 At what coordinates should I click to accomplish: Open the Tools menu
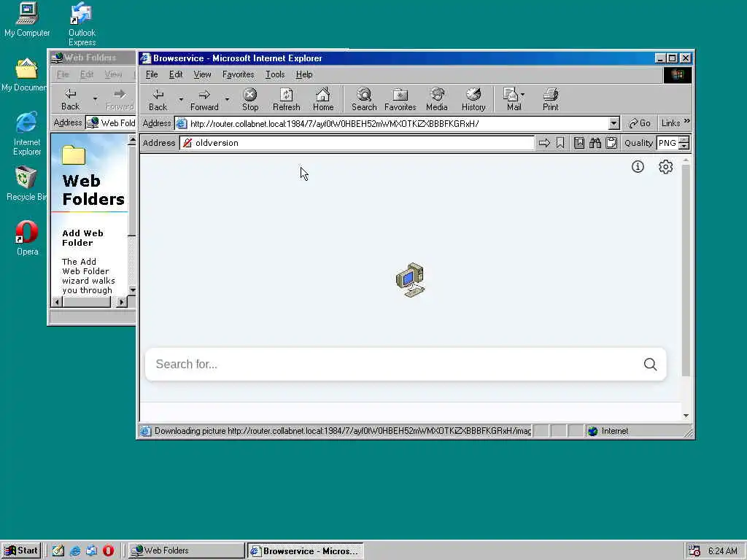275,74
